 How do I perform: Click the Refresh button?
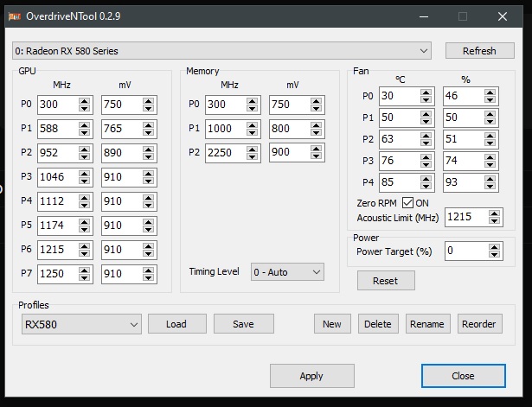click(x=479, y=50)
